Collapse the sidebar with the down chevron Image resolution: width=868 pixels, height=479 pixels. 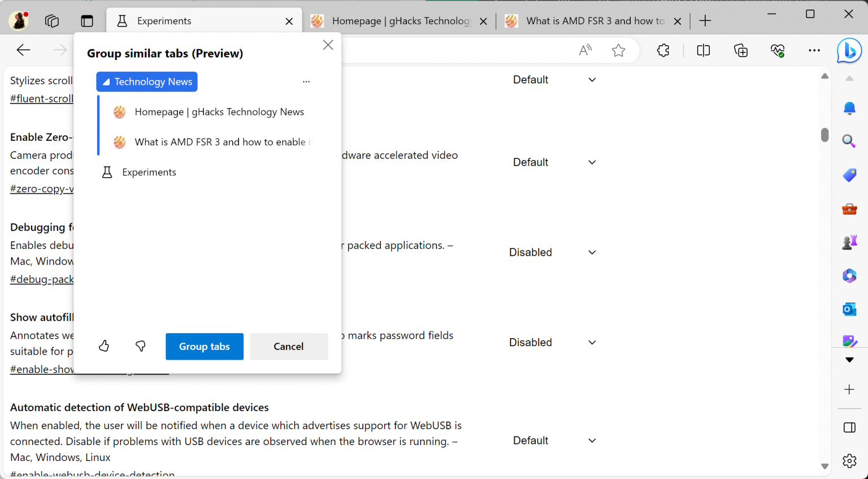pos(849,359)
